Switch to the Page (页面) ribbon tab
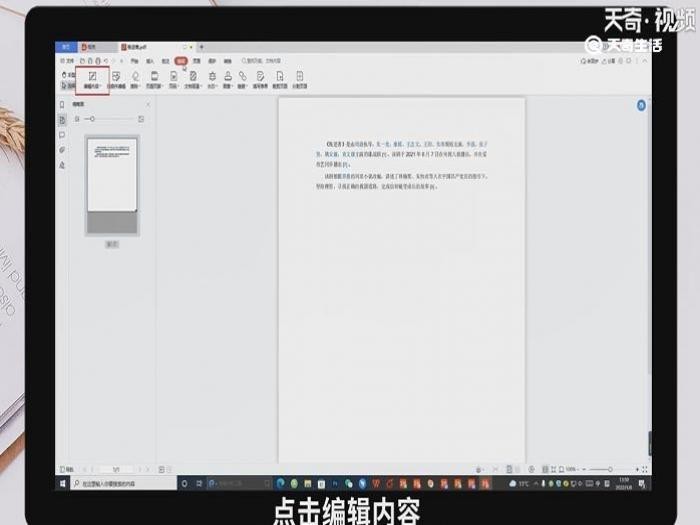 [x=197, y=61]
